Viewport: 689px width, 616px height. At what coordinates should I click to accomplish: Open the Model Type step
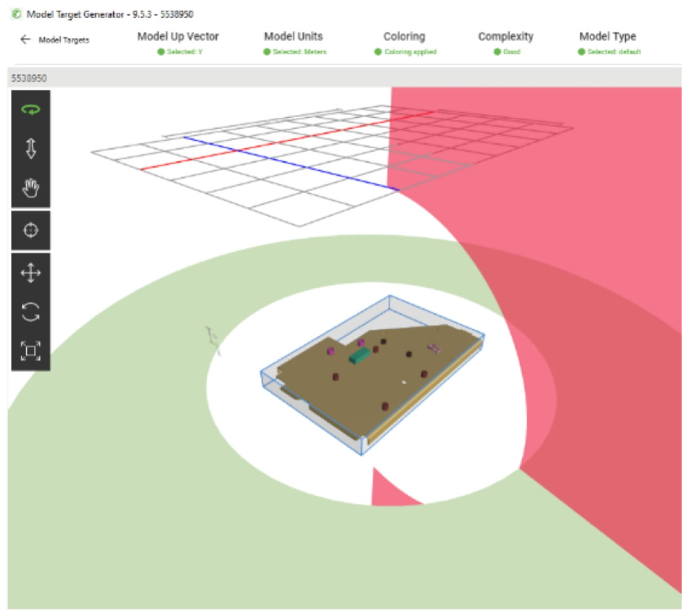tap(608, 37)
